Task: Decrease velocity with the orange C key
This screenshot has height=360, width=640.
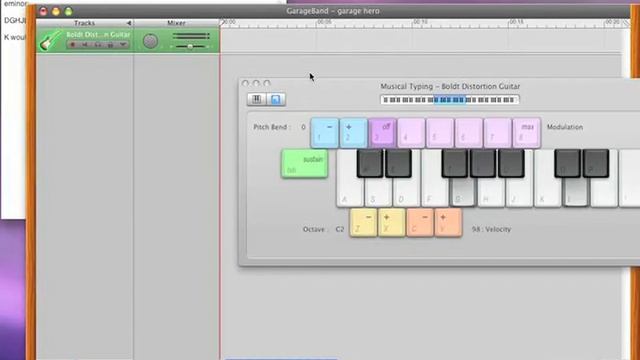Action: pos(420,223)
